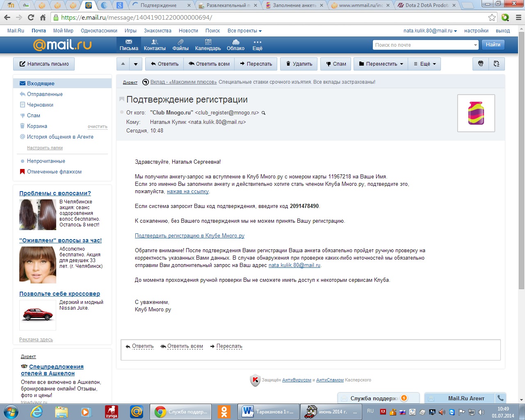Expand the mail search field dropdown arrow
This screenshot has width=525, height=420.
(475, 45)
